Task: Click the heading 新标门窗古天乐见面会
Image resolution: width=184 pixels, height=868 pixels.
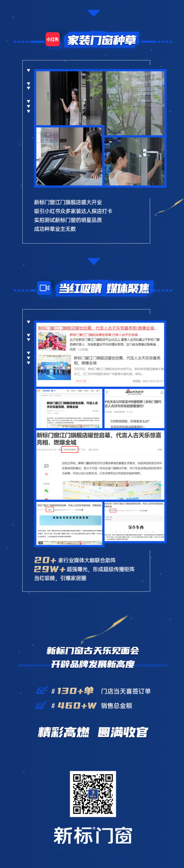Action: (x=93, y=650)
